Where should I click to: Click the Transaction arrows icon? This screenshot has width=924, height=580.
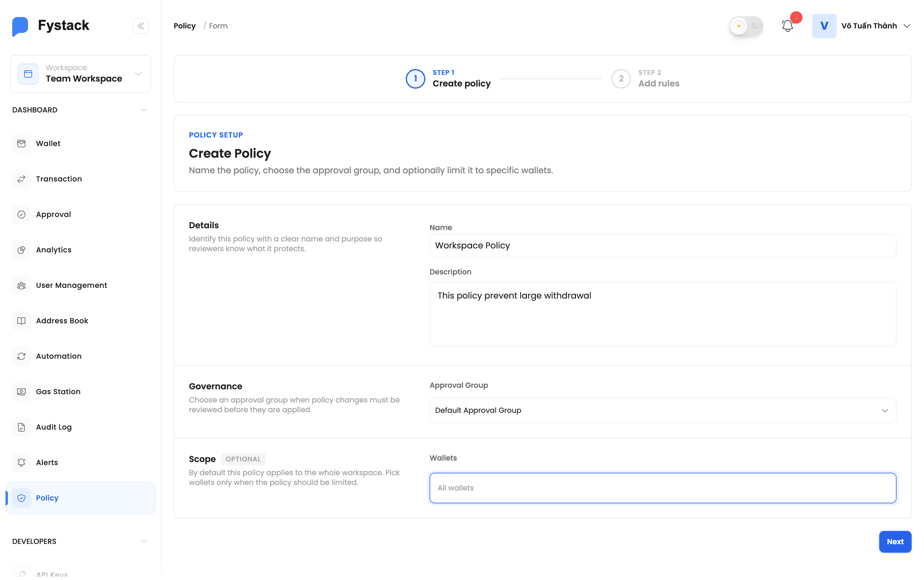tap(21, 179)
